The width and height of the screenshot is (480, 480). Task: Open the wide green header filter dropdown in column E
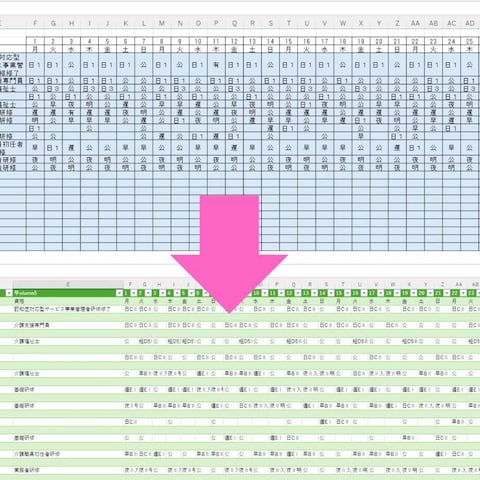(x=119, y=293)
